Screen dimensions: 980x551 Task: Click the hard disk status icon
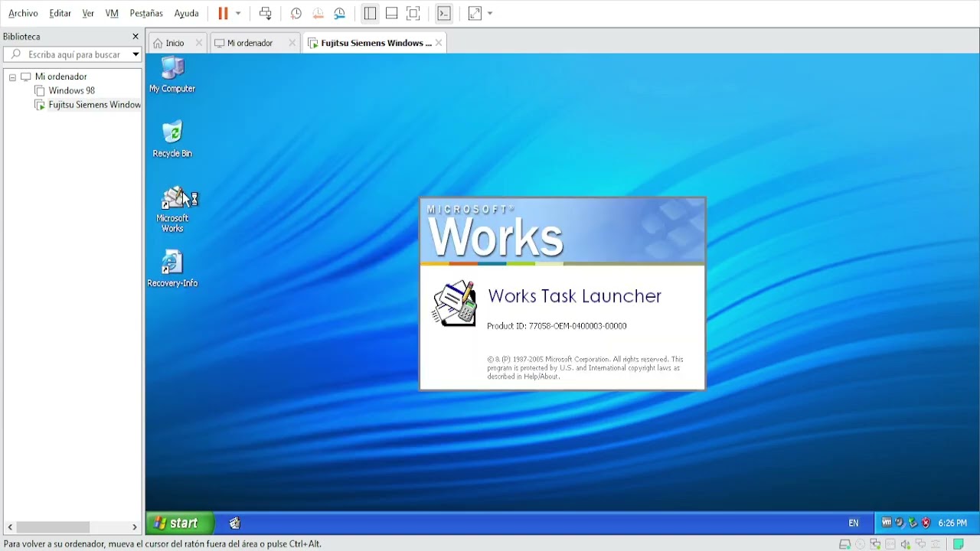[x=845, y=544]
